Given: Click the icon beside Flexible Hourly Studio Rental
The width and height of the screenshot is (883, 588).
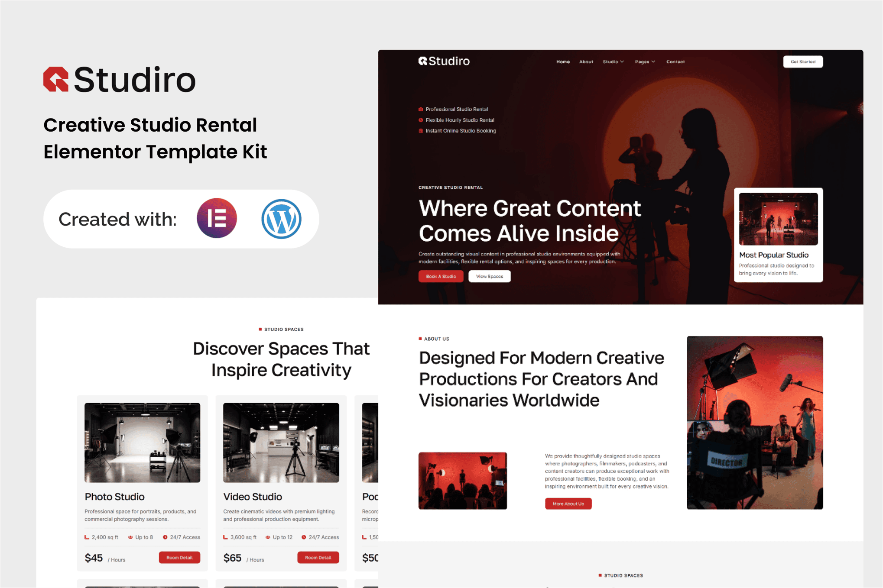Looking at the screenshot, I should click(x=421, y=120).
